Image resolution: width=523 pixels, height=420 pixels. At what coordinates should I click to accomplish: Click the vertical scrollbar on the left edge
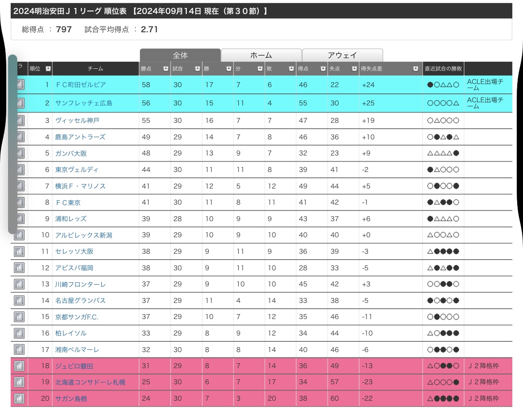12,144
